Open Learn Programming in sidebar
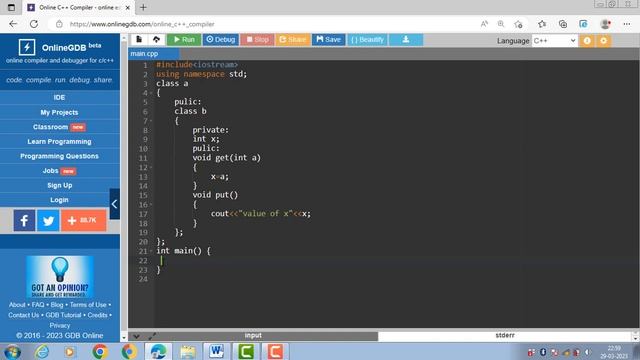The image size is (640, 360). tap(60, 142)
